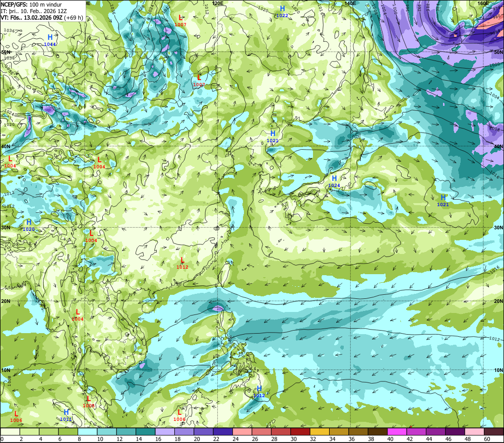Click the H 1044 high pressure marker
Viewport: 504px width, 443px height.
click(x=50, y=40)
